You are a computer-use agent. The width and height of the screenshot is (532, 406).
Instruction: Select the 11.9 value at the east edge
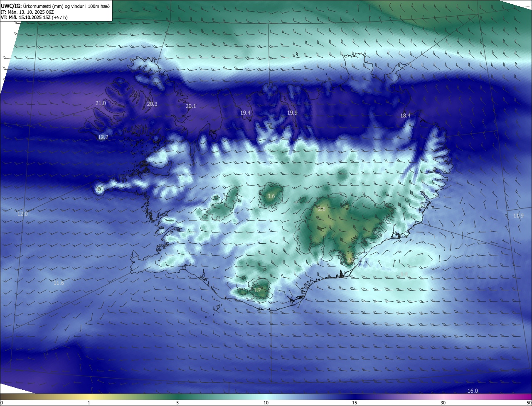tap(518, 216)
